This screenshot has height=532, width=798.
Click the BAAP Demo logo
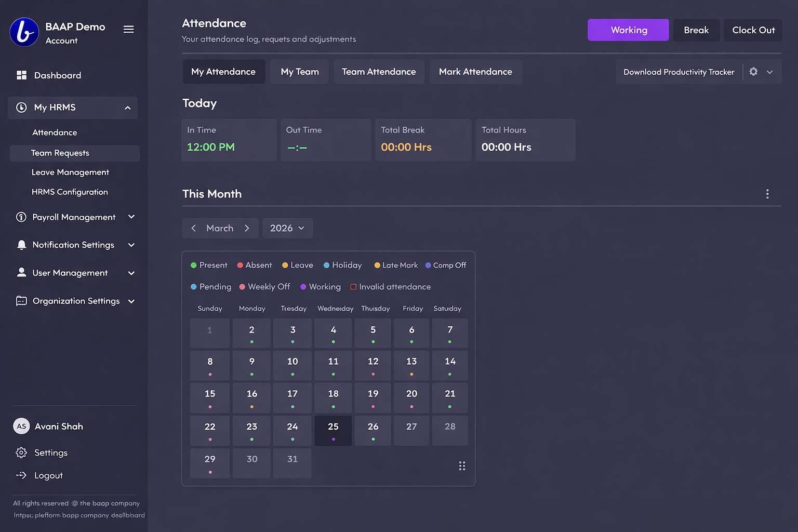[x=24, y=32]
